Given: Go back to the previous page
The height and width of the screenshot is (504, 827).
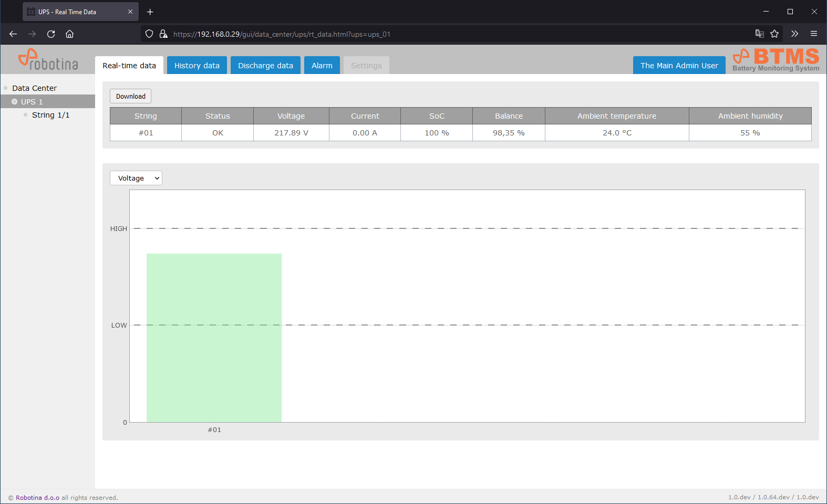Looking at the screenshot, I should [13, 34].
